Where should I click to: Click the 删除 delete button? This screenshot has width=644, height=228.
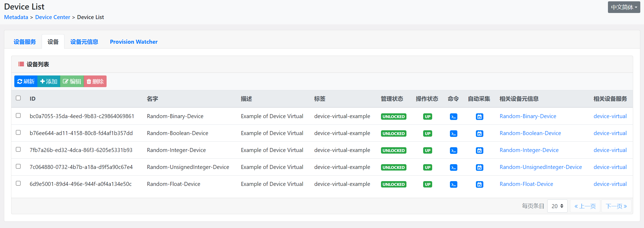pyautogui.click(x=95, y=81)
